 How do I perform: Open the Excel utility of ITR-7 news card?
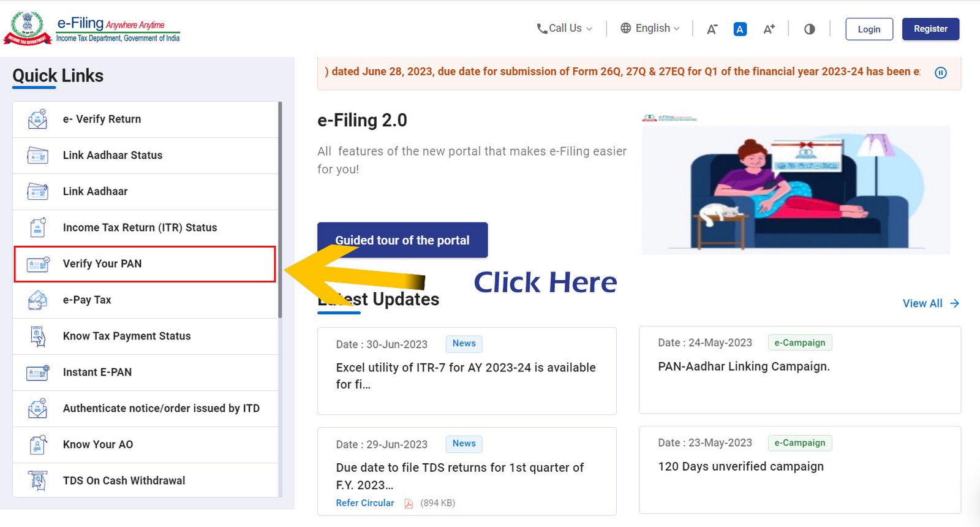467,371
